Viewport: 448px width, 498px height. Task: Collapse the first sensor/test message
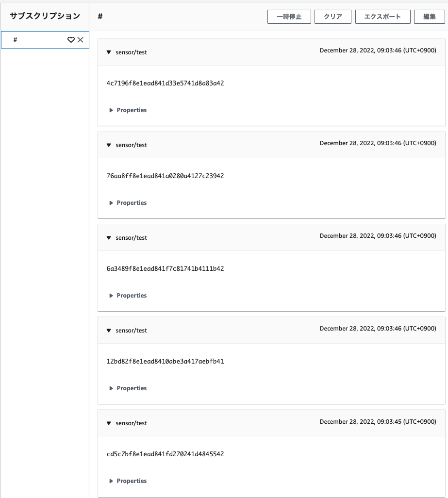click(x=109, y=52)
